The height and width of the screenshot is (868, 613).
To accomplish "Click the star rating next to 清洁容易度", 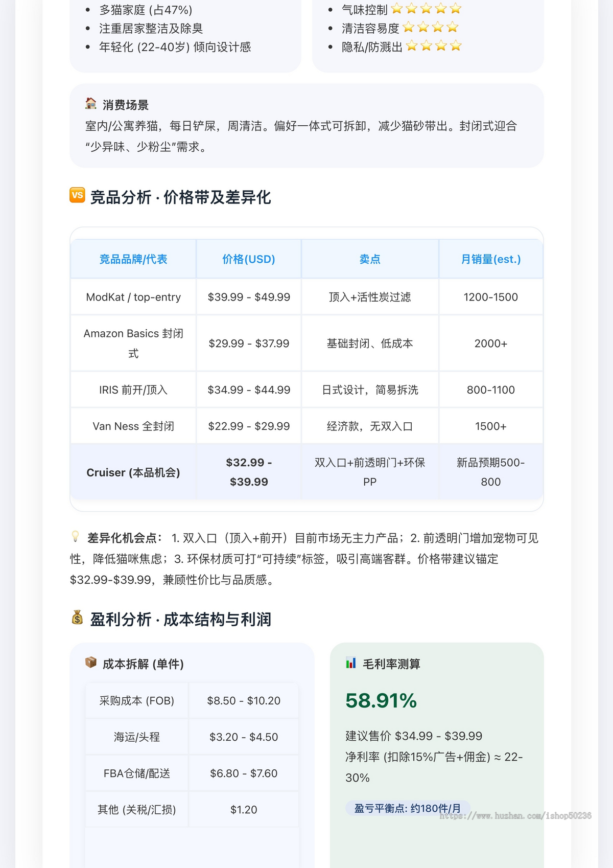I will (430, 28).
